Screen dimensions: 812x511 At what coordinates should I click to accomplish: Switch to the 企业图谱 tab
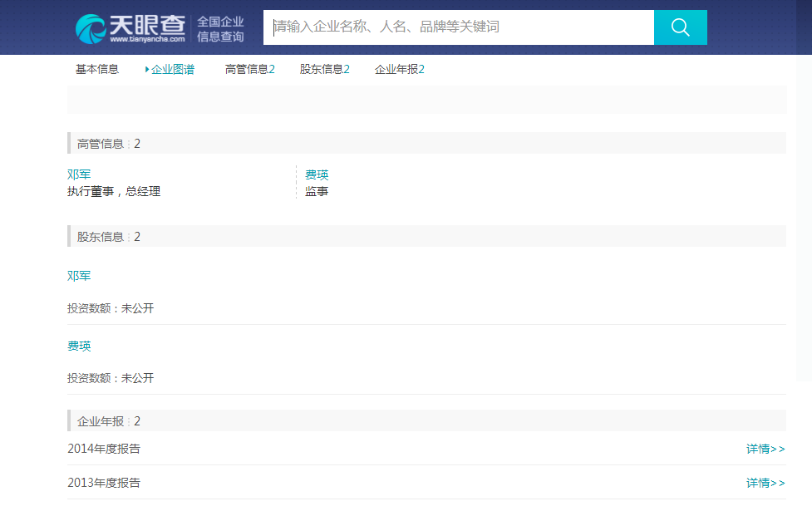(172, 70)
